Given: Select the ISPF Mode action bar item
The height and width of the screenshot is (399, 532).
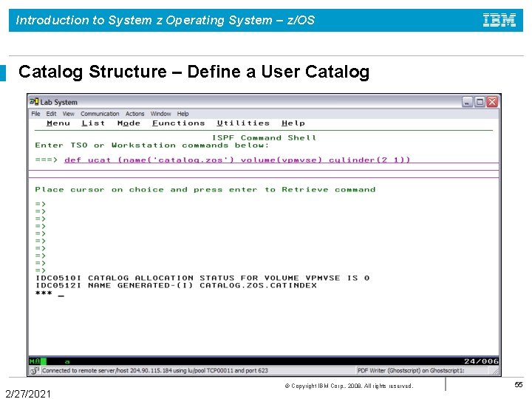Looking at the screenshot, I should tap(129, 123).
